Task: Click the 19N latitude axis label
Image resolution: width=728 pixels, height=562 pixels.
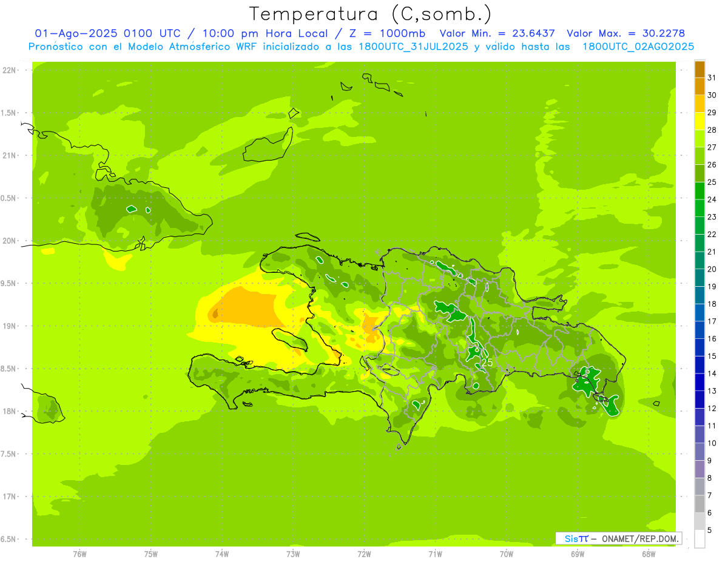Action: (10, 326)
